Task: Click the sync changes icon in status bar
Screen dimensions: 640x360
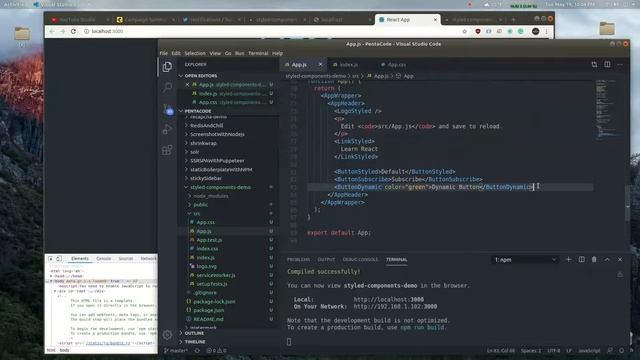Action: click(197, 351)
